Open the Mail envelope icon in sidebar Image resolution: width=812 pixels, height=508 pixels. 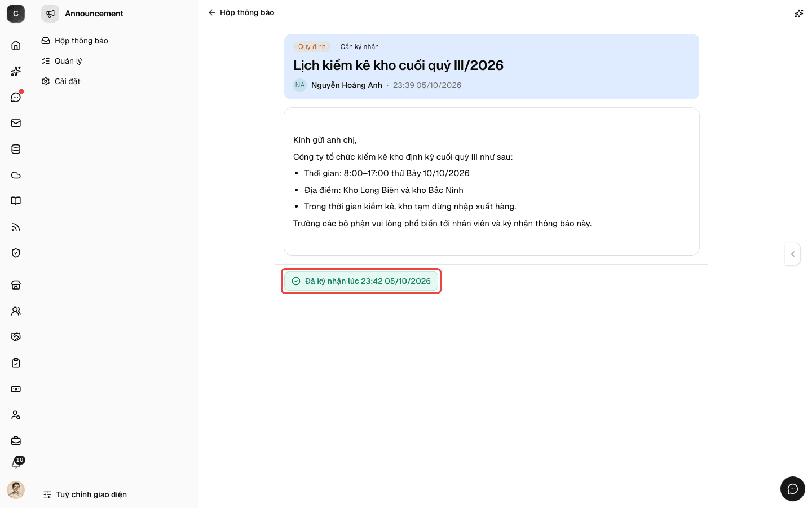click(x=16, y=123)
